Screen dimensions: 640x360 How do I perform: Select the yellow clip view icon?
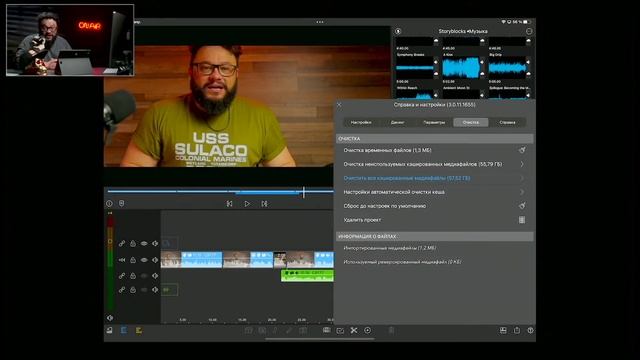click(x=139, y=330)
